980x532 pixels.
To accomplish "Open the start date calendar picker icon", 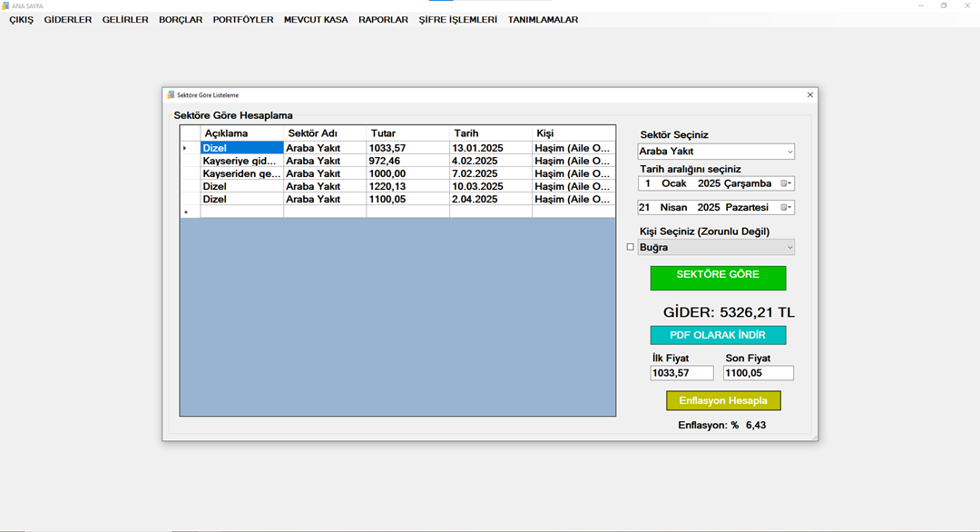I will [786, 183].
